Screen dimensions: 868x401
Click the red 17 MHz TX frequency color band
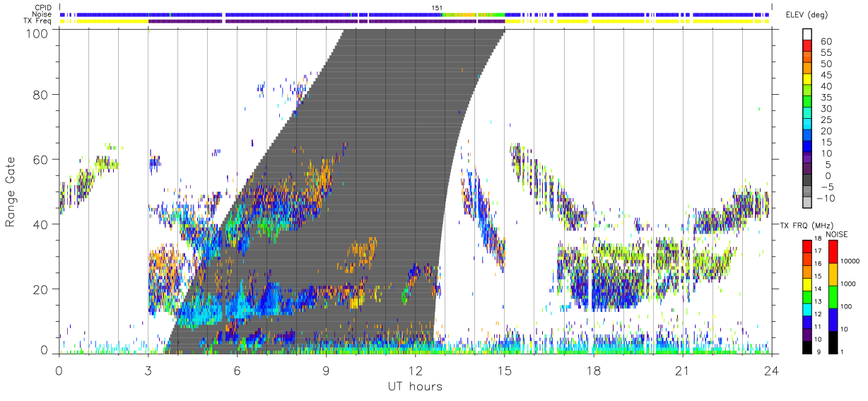(x=807, y=246)
